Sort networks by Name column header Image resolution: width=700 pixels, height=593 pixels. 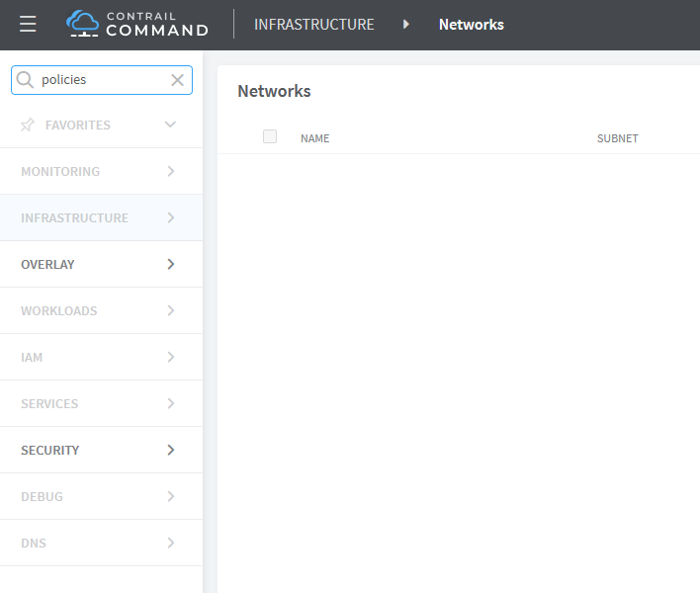314,138
